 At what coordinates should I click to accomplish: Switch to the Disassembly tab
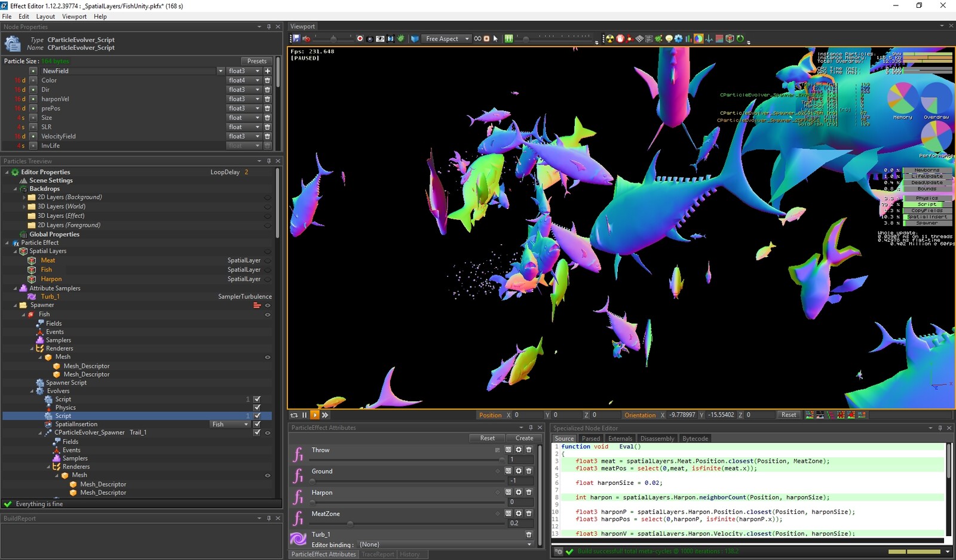(657, 438)
